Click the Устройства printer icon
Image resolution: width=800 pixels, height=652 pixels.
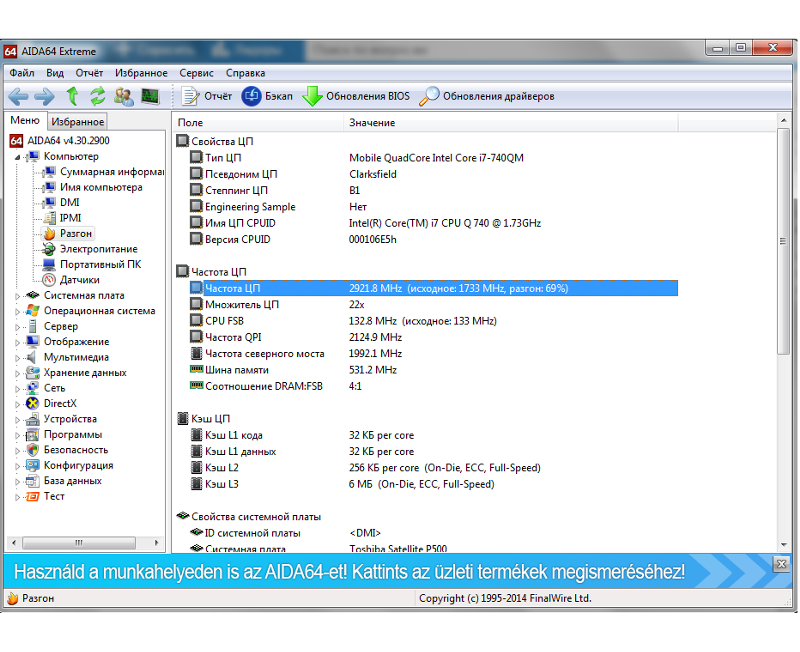(33, 419)
